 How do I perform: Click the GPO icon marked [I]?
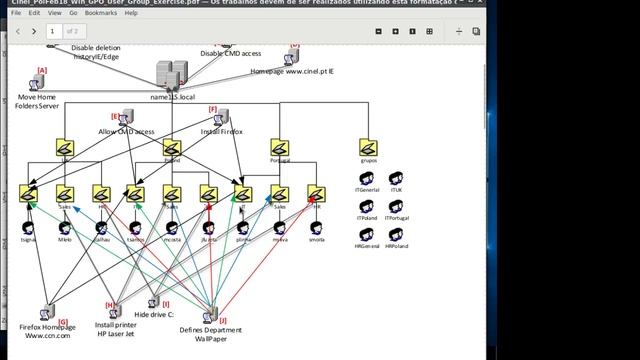[154, 302]
